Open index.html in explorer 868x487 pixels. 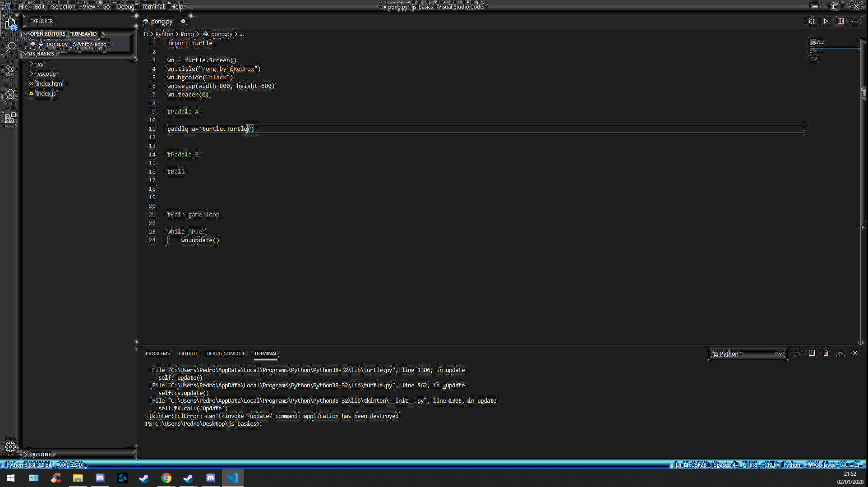pos(50,83)
